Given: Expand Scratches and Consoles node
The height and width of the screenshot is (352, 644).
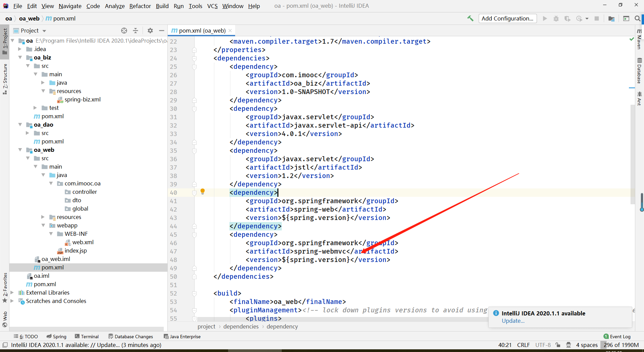Looking at the screenshot, I should coord(12,301).
